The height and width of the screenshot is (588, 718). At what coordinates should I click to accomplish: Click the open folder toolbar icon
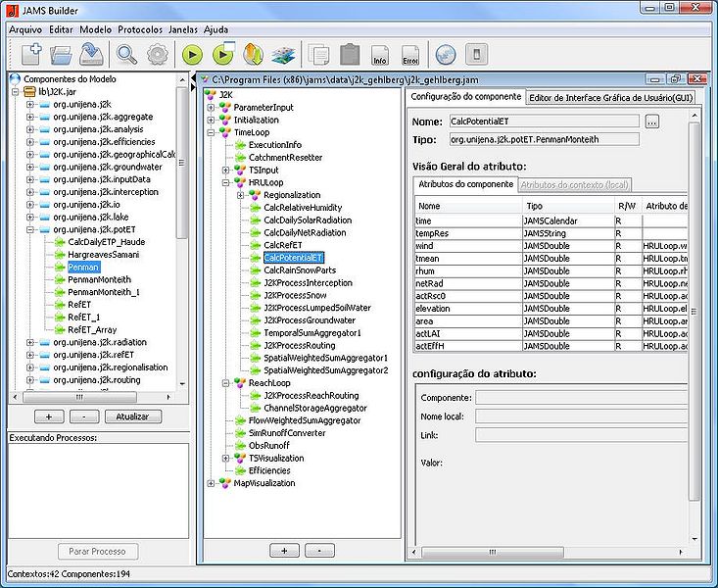(x=62, y=55)
